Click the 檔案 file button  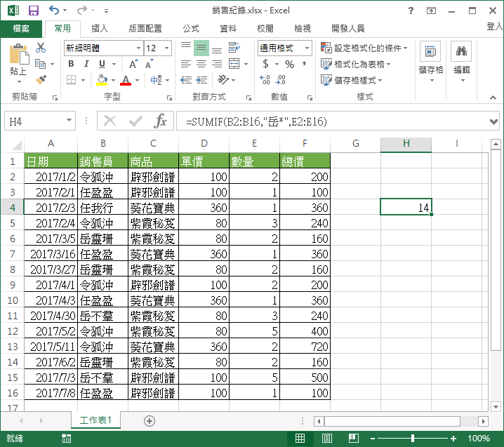tap(21, 29)
